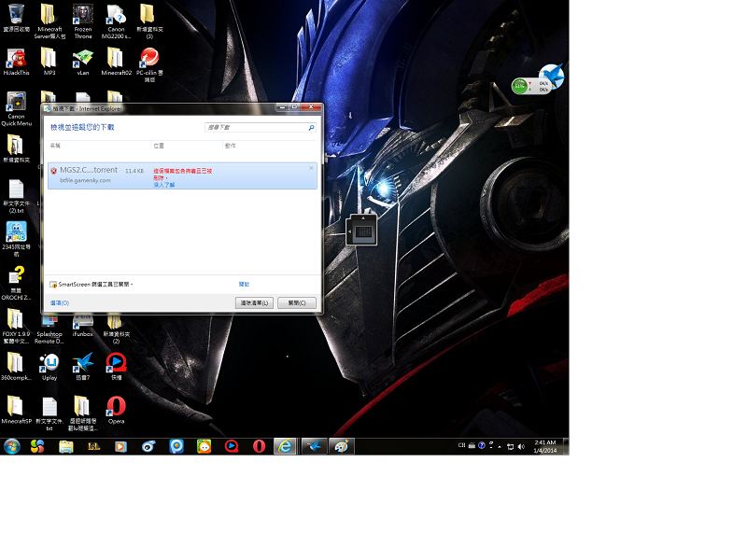The height and width of the screenshot is (560, 747).
Task: Open the 新增資料夾 (3) desktop folder
Action: tap(149, 21)
